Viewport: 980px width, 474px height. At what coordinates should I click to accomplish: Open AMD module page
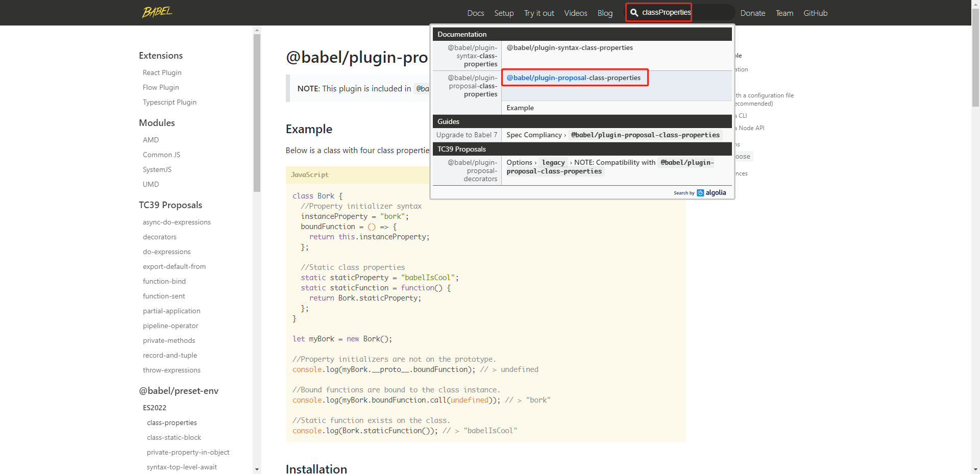[151, 140]
